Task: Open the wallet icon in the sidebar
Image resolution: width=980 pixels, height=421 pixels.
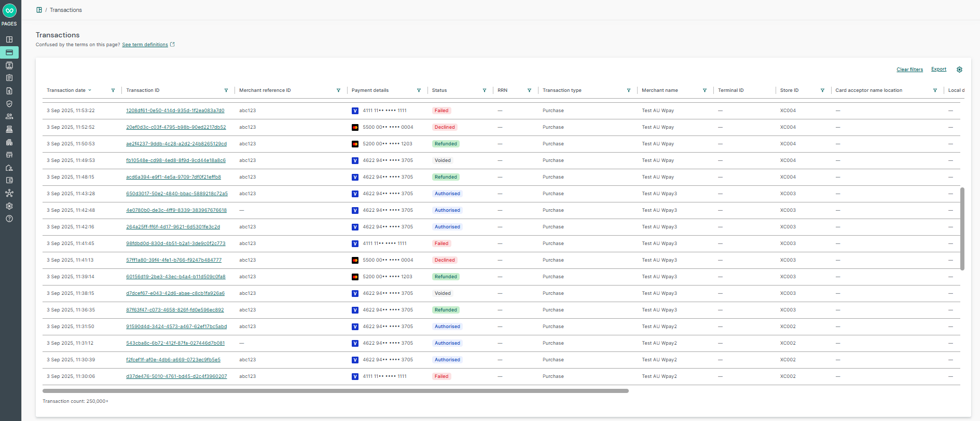Action: point(9,181)
